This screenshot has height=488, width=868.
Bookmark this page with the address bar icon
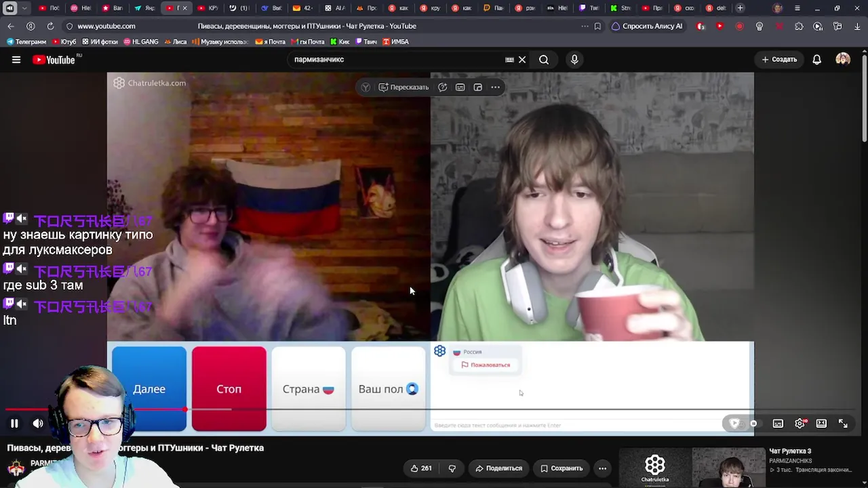(597, 26)
